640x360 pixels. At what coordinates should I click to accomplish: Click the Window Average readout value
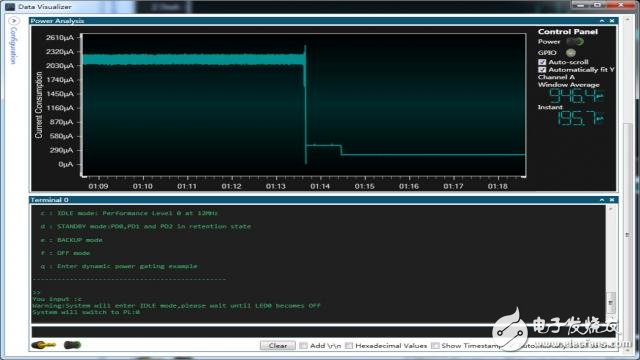tap(575, 96)
